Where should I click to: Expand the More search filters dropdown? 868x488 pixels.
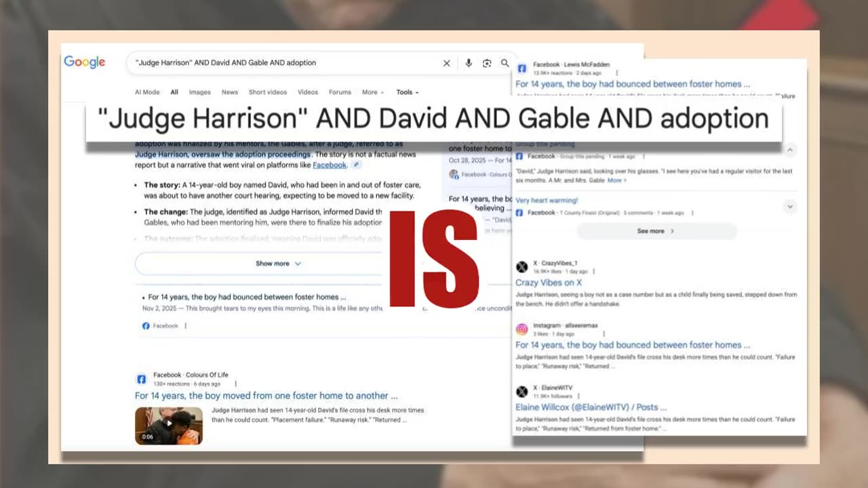(373, 92)
